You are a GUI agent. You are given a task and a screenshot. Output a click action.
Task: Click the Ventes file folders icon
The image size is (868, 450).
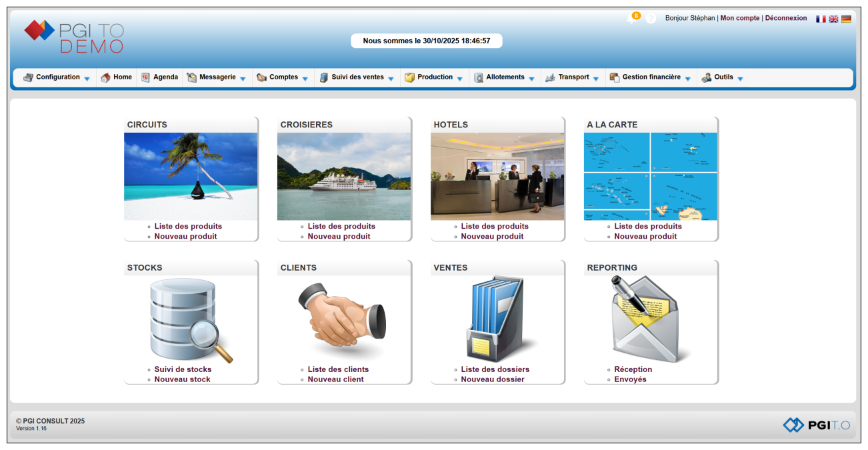[x=497, y=320]
